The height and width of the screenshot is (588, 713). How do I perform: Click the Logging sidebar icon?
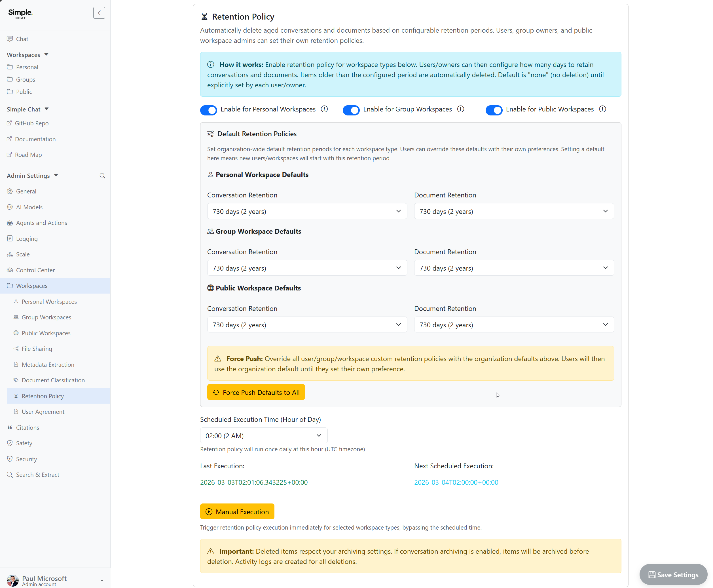coord(10,239)
